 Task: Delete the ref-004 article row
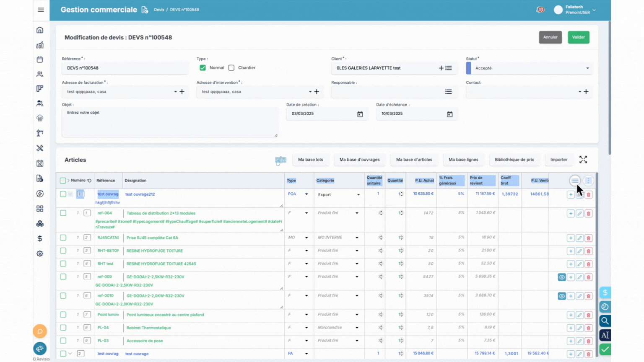588,214
